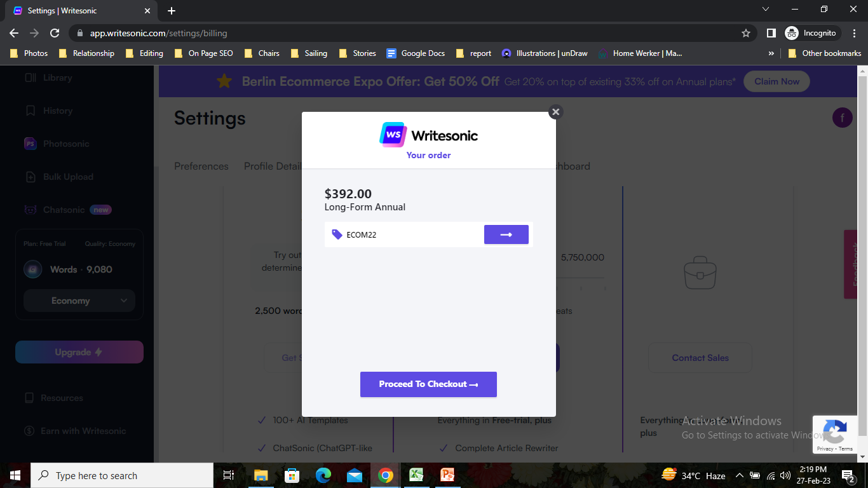Apply the ECOM22 coupon with arrow button

point(506,234)
